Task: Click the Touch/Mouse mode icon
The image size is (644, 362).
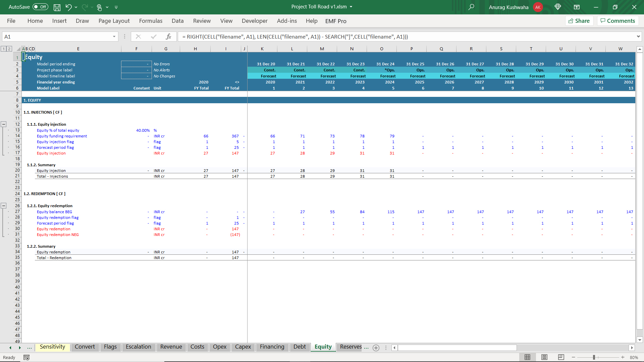Action: (x=99, y=7)
